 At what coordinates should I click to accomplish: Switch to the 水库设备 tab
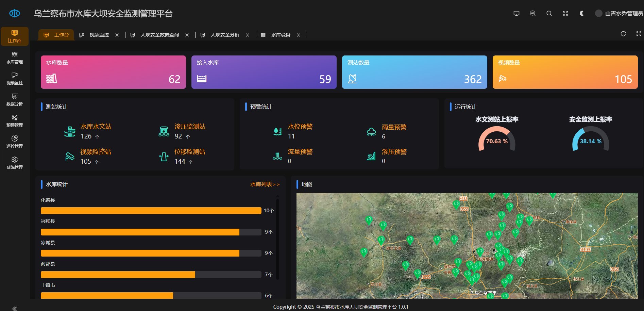pos(281,34)
